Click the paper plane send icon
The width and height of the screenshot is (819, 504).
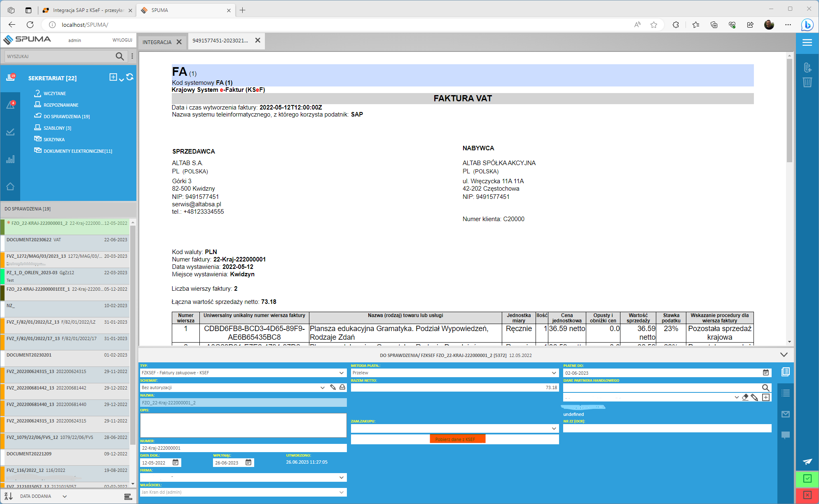pos(807,462)
